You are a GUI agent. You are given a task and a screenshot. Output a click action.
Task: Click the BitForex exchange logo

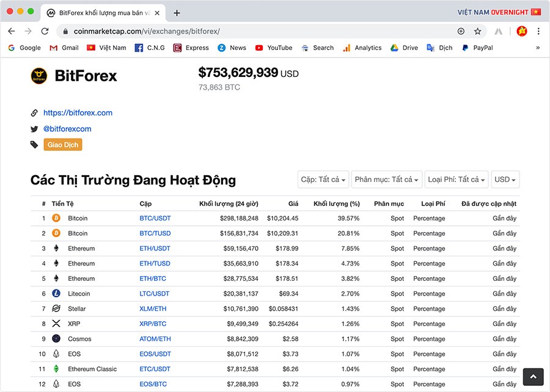tap(39, 76)
